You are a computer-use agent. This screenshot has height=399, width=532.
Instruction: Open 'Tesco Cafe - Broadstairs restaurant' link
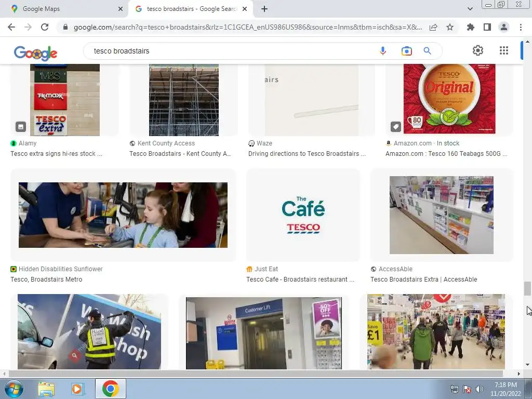coord(300,280)
